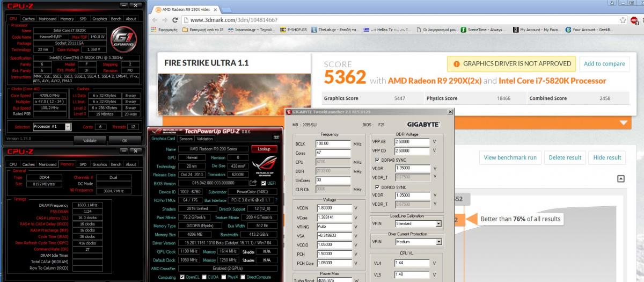
Task: Click the Delete result button
Action: coord(565,157)
